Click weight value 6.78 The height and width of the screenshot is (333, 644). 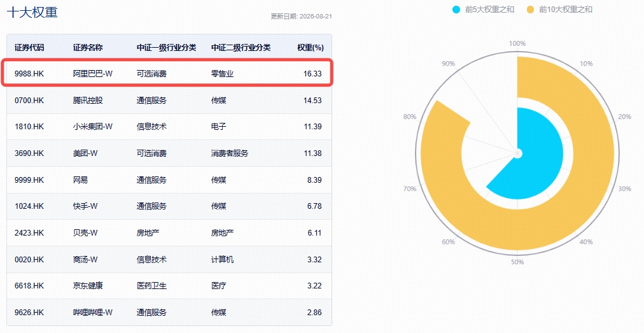click(314, 206)
